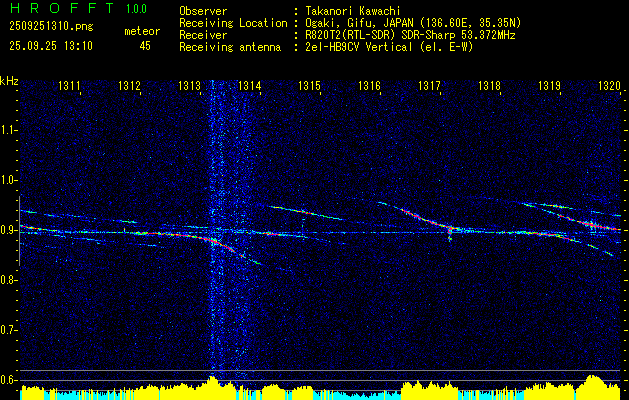This screenshot has height=400, width=629.
Task: Click time marker 1312 on the time axis
Action: pyautogui.click(x=130, y=85)
